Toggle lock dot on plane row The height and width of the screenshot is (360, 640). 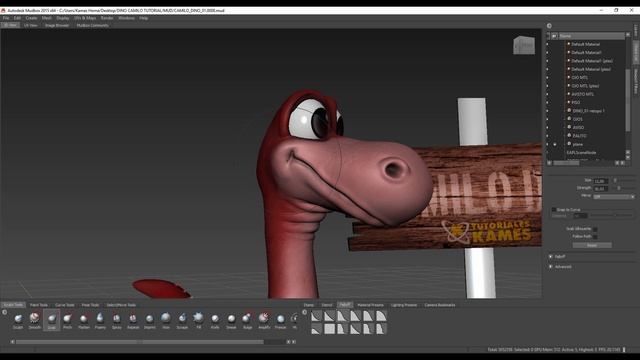point(555,144)
